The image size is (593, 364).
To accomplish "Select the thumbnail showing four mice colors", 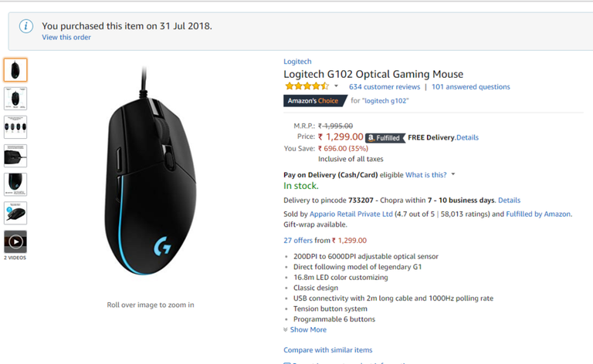I will [x=15, y=127].
